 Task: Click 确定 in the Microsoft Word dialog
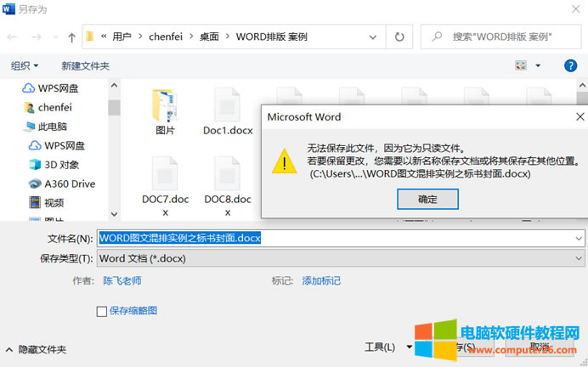pos(427,199)
